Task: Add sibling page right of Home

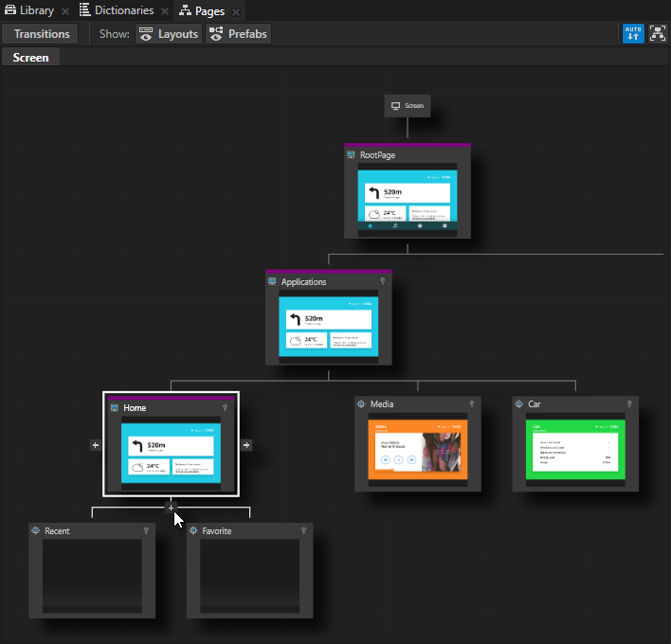Action: pyautogui.click(x=246, y=445)
